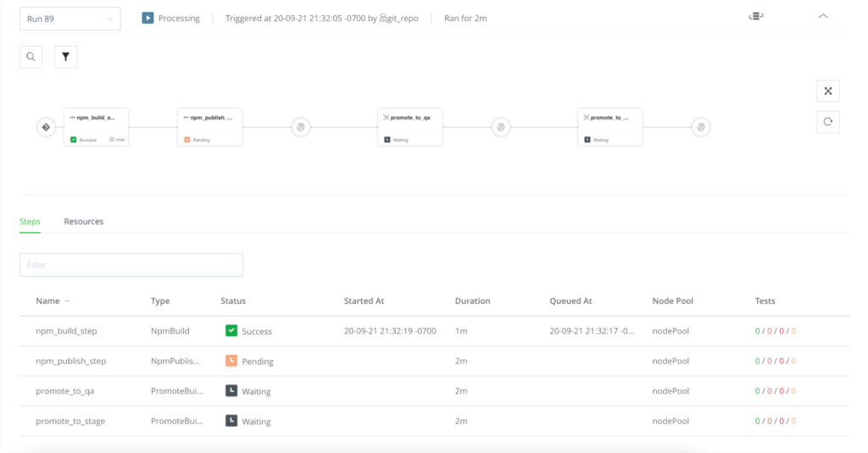Click the final resource node of the pipeline
The height and width of the screenshot is (453, 868).
point(700,127)
